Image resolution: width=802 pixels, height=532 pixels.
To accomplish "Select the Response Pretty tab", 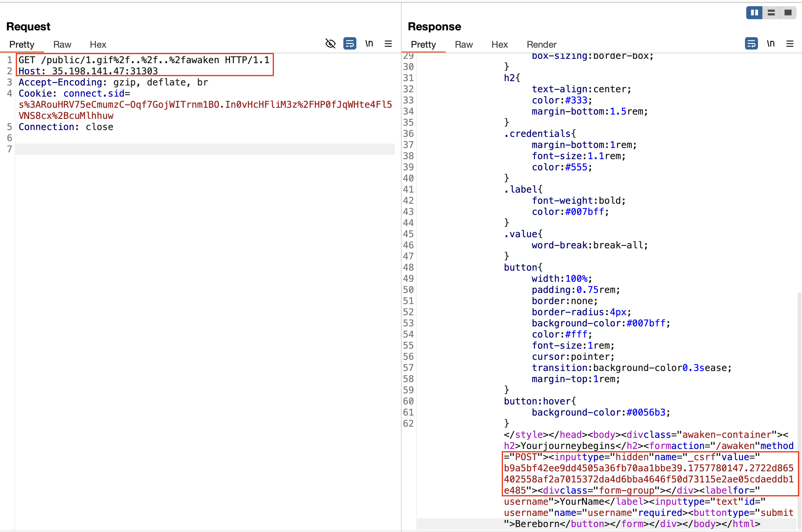I will (x=423, y=45).
